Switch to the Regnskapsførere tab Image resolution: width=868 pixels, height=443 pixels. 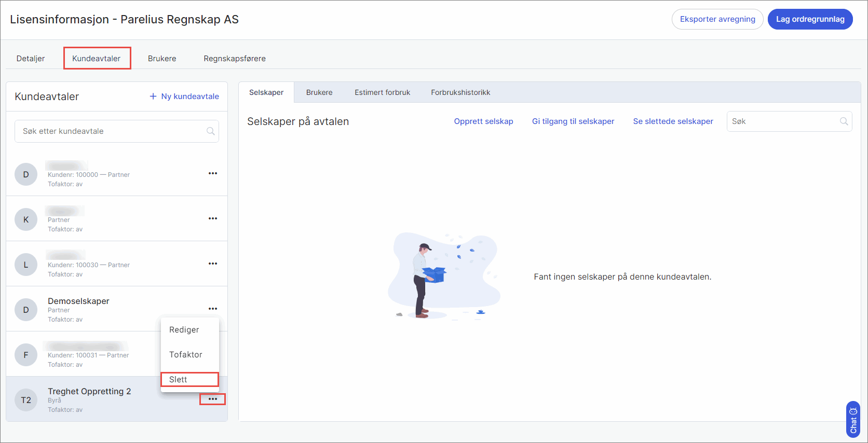tap(235, 59)
